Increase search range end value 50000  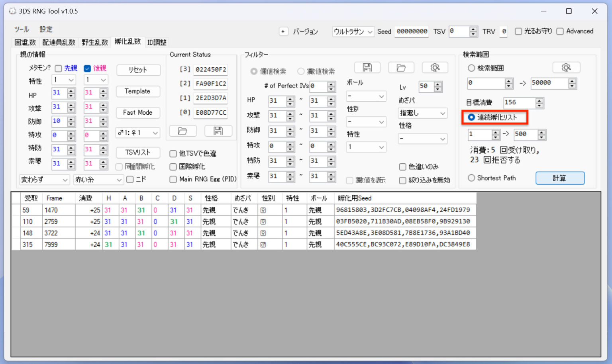[572, 81]
